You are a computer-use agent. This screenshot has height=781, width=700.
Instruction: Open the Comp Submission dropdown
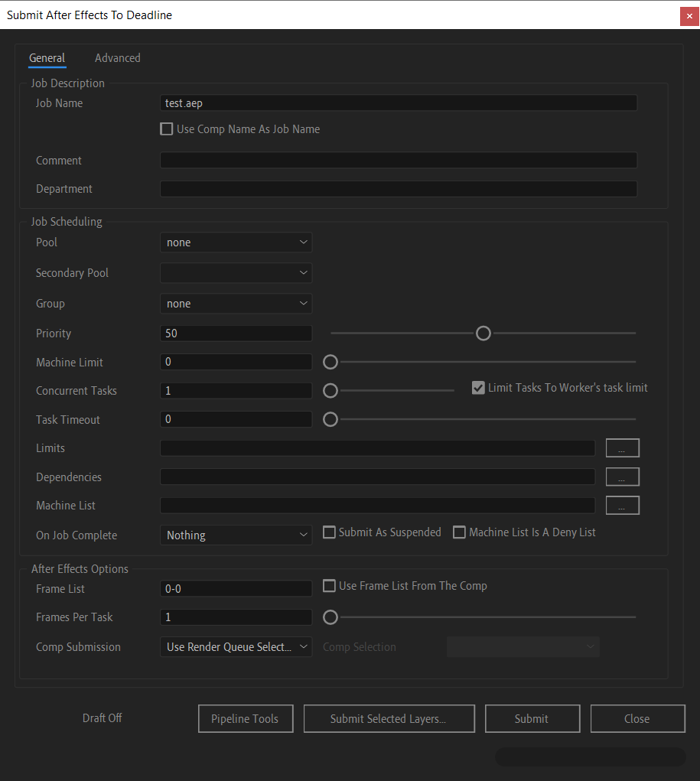coord(236,647)
